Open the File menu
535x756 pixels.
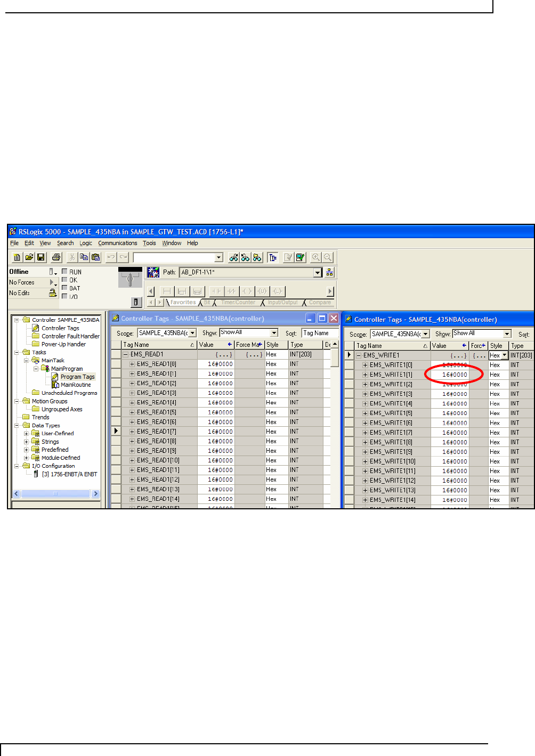tap(14, 243)
